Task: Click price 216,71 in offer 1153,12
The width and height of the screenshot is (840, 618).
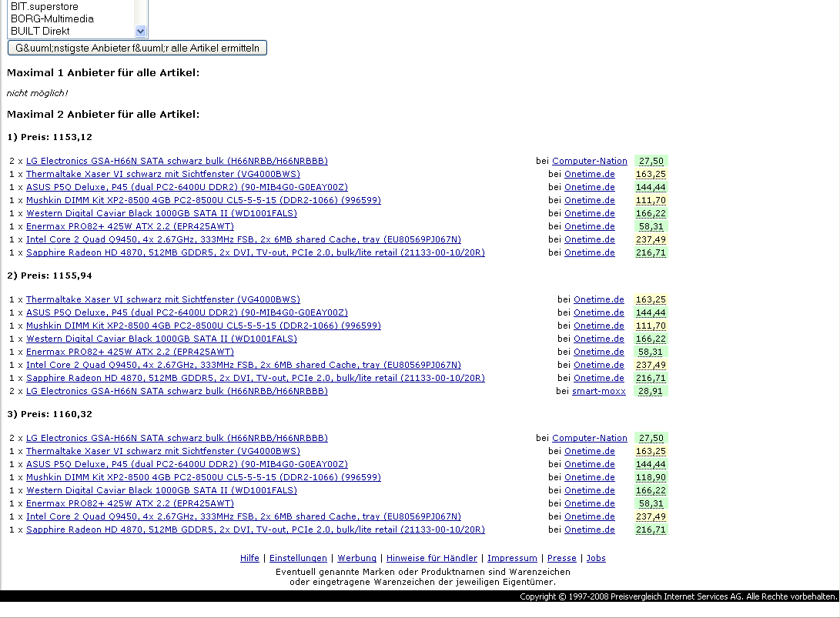Action: [651, 252]
